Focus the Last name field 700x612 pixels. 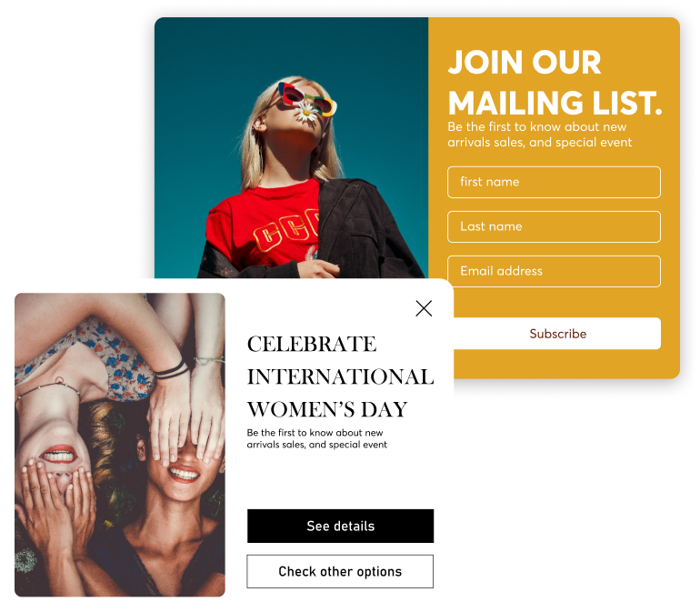click(554, 227)
